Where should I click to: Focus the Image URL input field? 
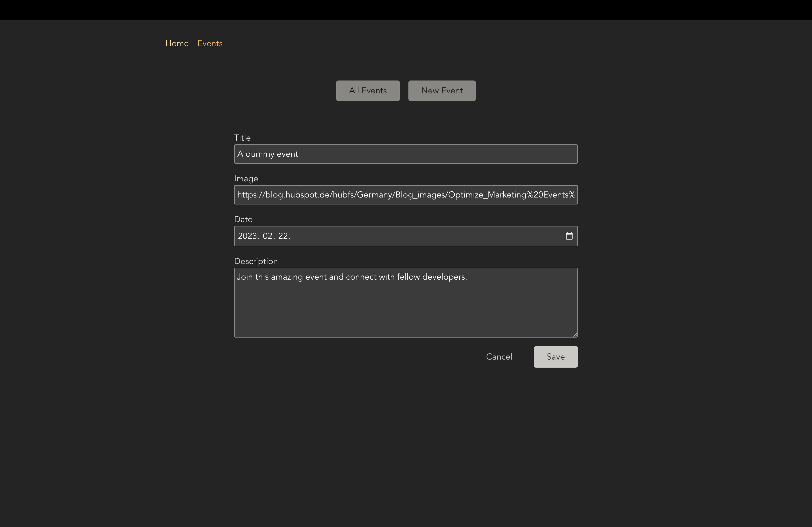tap(406, 195)
